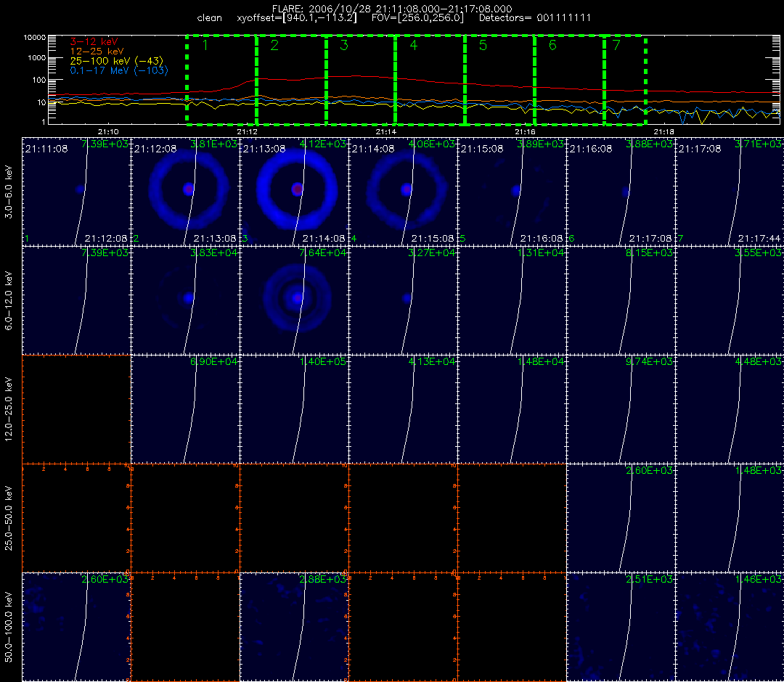The width and height of the screenshot is (784, 682).
Task: Open the 12.0-25.0 keV image with peak 4.13E+04
Action: [x=404, y=409]
